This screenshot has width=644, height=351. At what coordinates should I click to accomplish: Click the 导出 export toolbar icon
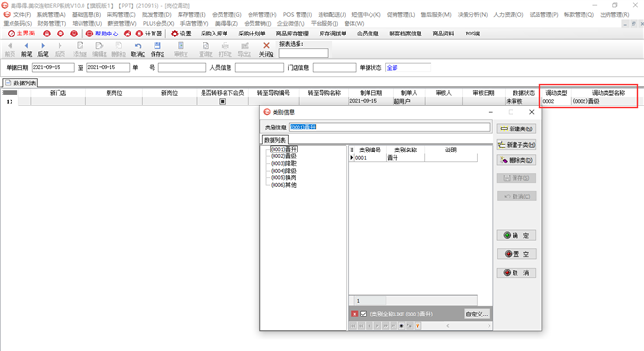tap(245, 49)
